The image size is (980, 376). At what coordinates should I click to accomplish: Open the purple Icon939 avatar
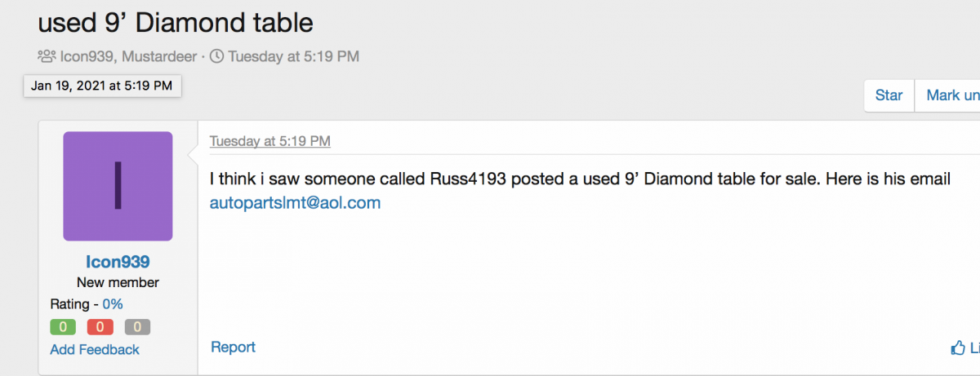[118, 186]
